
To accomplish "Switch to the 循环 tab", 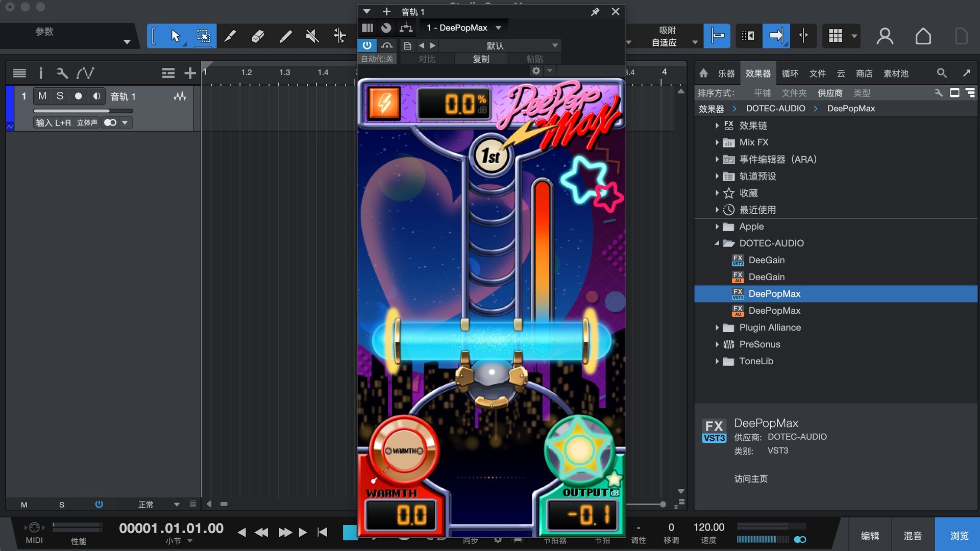I will [790, 73].
